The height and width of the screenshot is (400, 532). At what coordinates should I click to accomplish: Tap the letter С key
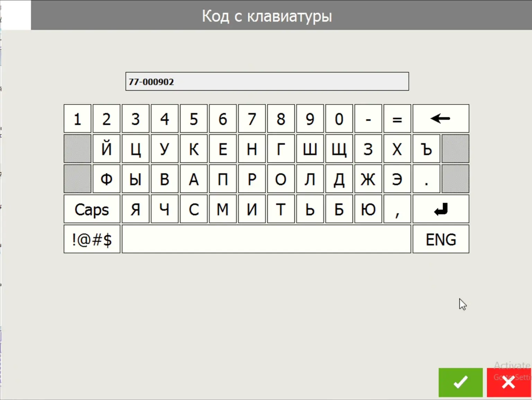(194, 209)
